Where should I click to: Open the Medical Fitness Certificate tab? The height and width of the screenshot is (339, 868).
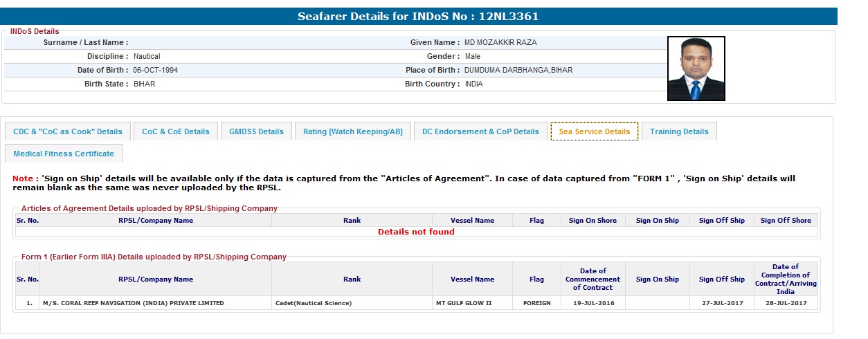64,154
